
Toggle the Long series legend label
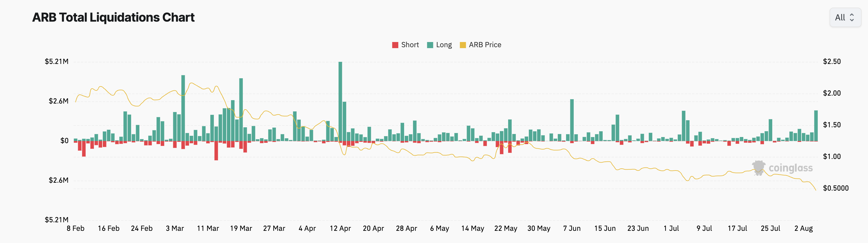point(443,45)
